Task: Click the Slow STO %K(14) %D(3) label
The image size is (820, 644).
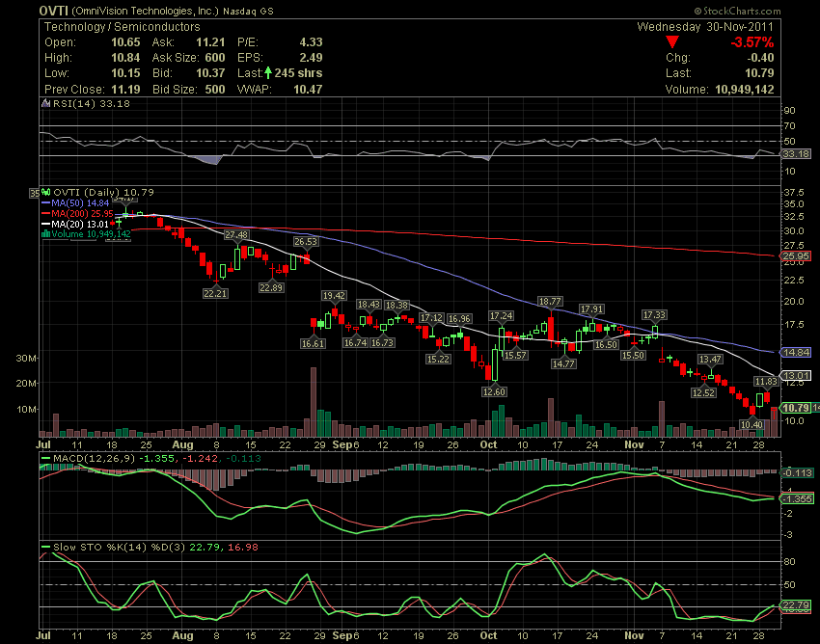Action: pos(120,548)
